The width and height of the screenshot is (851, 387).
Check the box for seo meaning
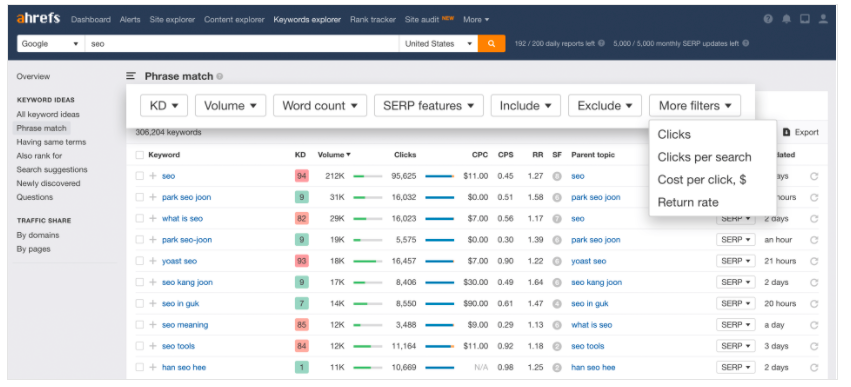point(139,325)
